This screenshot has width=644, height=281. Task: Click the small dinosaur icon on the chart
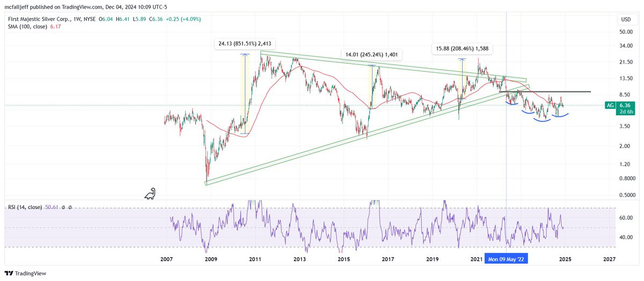[x=150, y=194]
